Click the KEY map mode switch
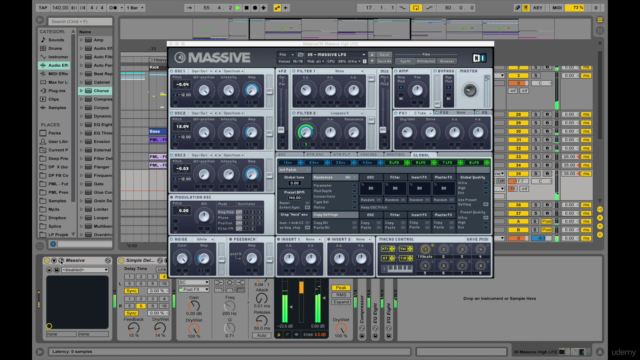The width and height of the screenshot is (640, 360). [x=538, y=8]
